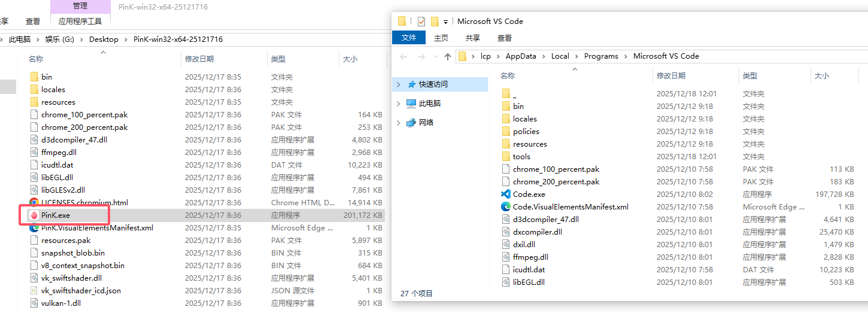Open the 主页 ribbon tab
The image size is (868, 316).
[441, 38]
